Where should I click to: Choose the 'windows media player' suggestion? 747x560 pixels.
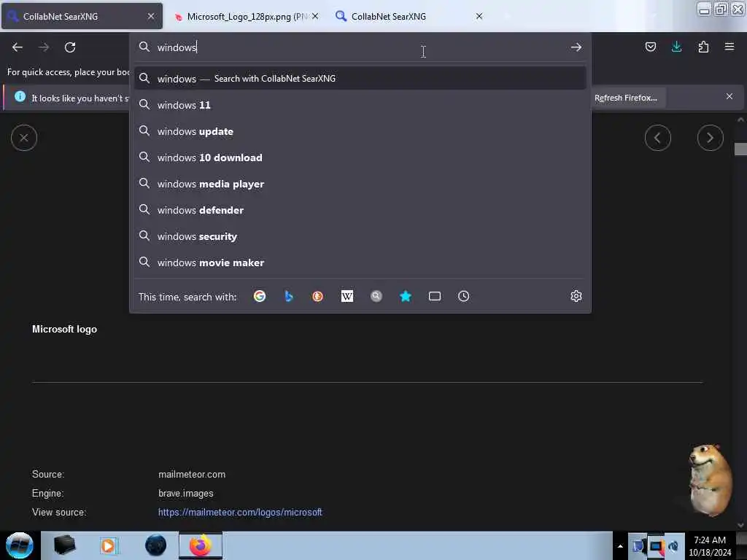360,184
